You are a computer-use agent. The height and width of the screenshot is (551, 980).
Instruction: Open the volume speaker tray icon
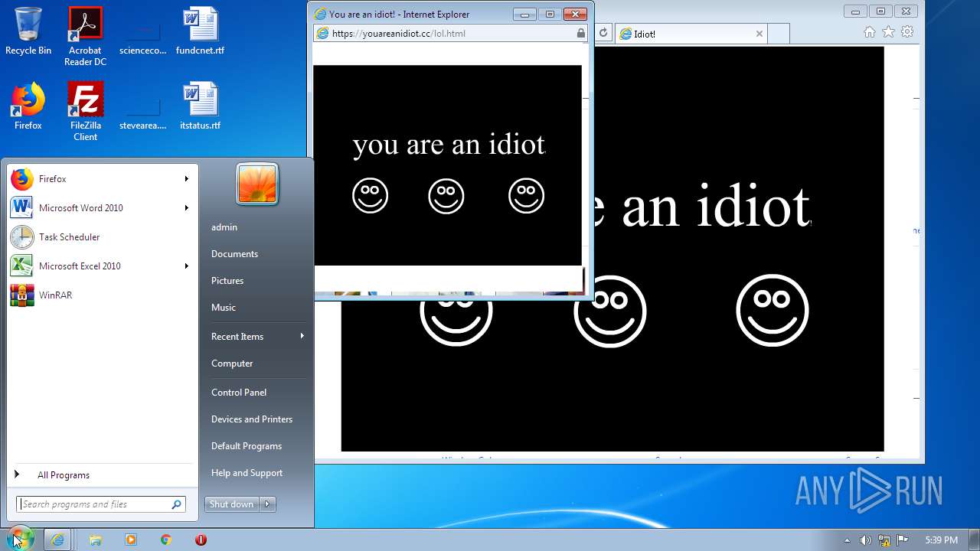coord(865,540)
